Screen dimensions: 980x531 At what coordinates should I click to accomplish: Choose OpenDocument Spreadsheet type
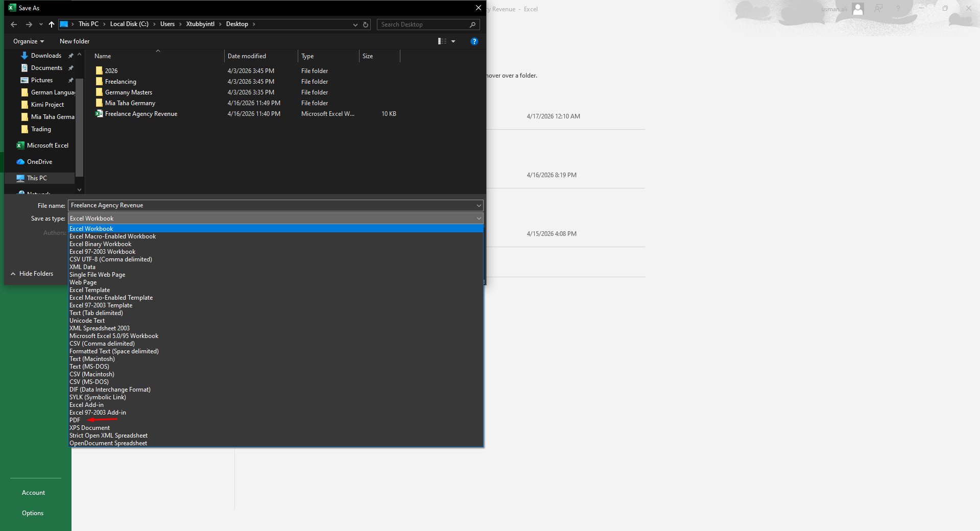click(276, 443)
